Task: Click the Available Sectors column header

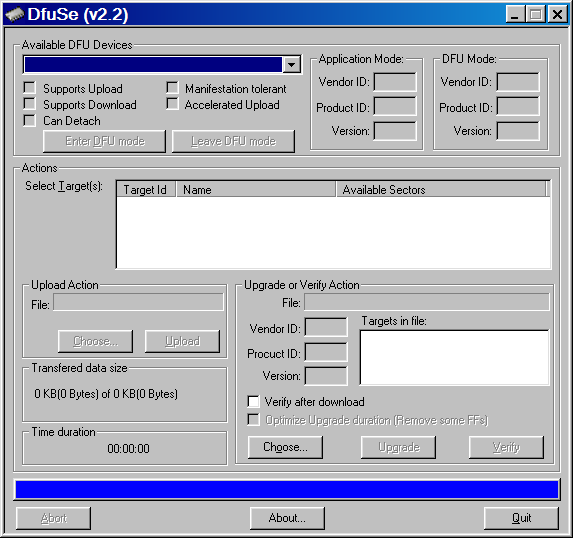Action: pos(441,189)
